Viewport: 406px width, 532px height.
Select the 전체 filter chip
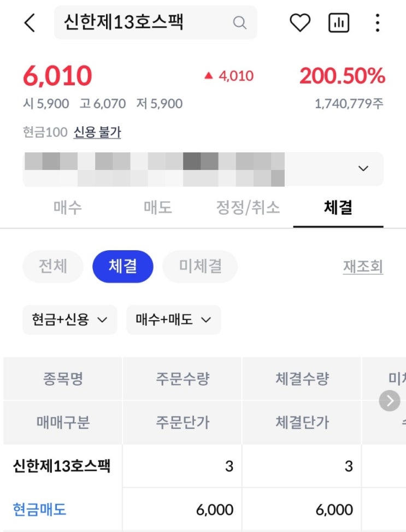[x=53, y=267]
